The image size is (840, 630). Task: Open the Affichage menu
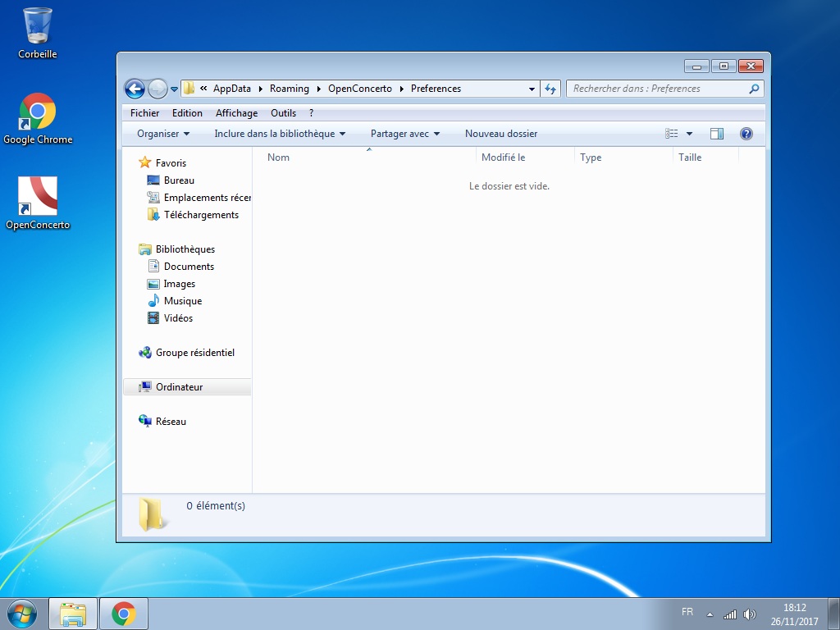point(236,113)
